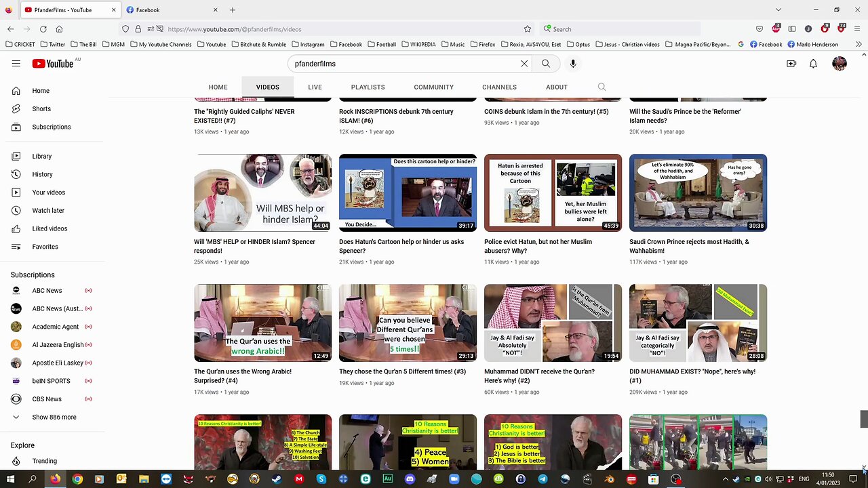Switch to the LIVE channel tab
The height and width of the screenshot is (488, 868).
pyautogui.click(x=315, y=87)
